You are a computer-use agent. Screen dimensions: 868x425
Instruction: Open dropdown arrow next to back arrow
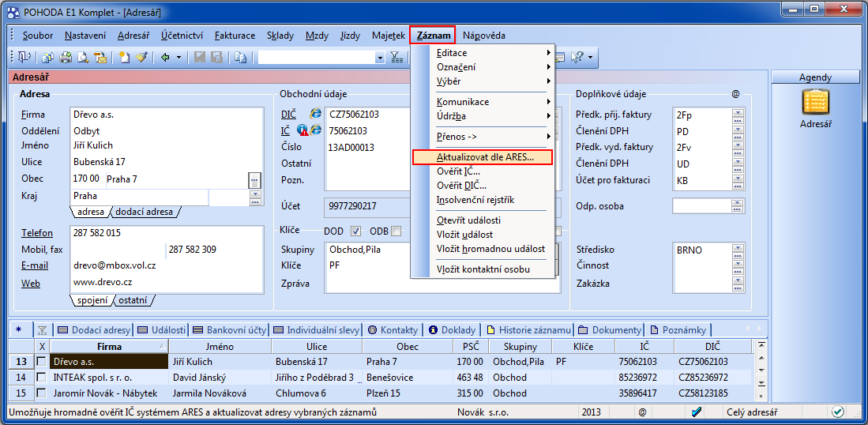178,56
